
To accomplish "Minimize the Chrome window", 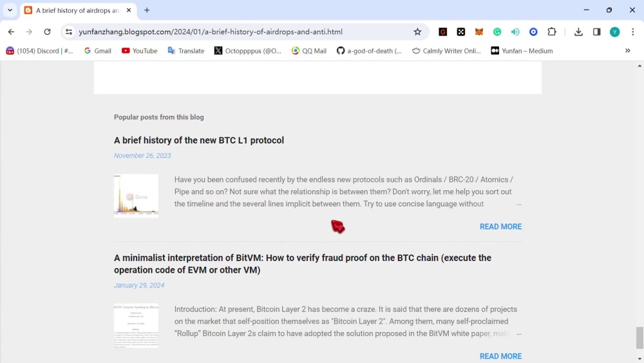I will [587, 10].
